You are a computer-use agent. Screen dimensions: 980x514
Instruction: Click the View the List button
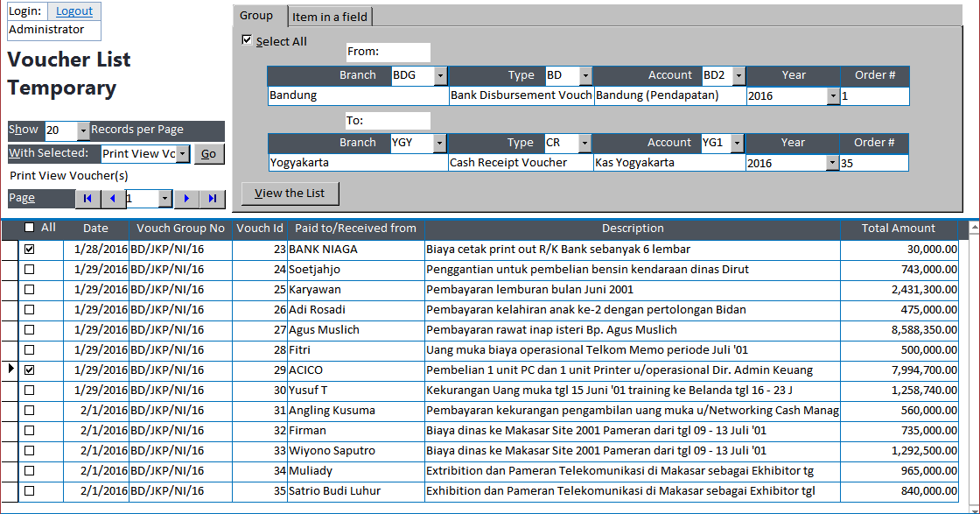pyautogui.click(x=290, y=194)
